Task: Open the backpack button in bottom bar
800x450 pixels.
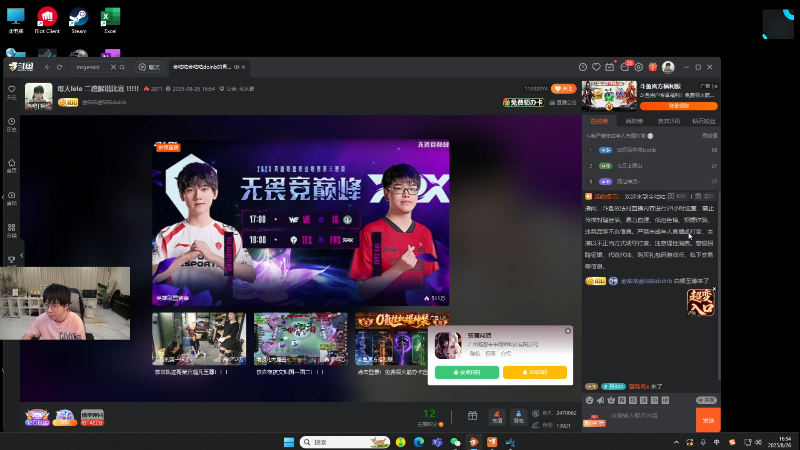Action: (x=518, y=416)
